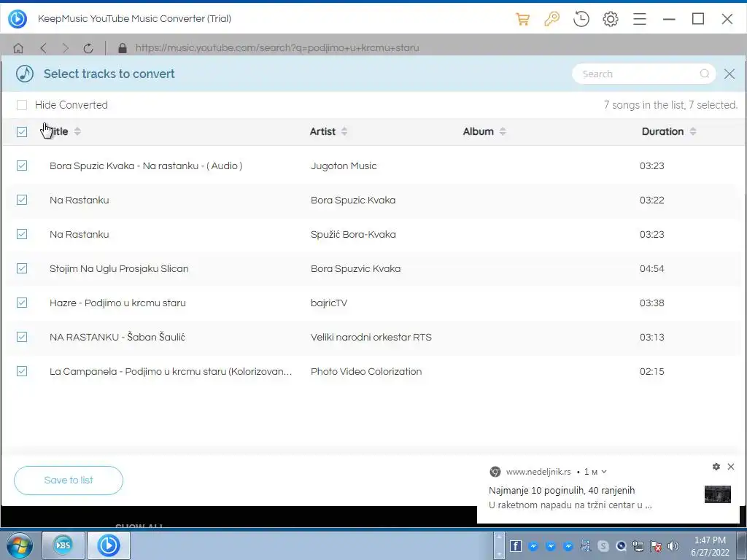Uncheck La Campanela - Podjimo u krcmu staru
The image size is (747, 560).
click(x=22, y=371)
